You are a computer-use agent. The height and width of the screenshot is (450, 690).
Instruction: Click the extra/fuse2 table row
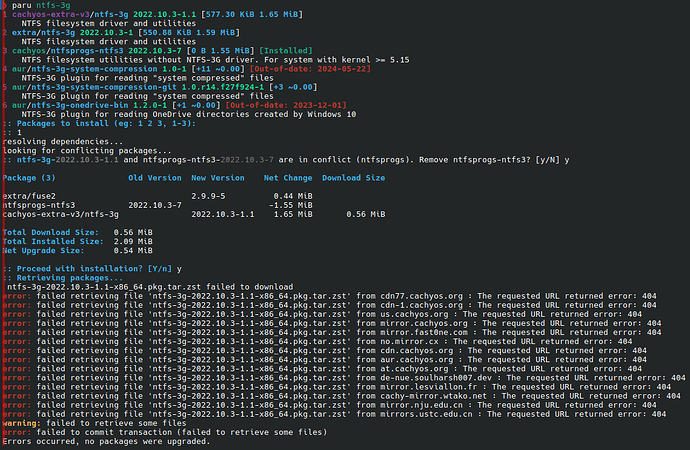coord(158,196)
